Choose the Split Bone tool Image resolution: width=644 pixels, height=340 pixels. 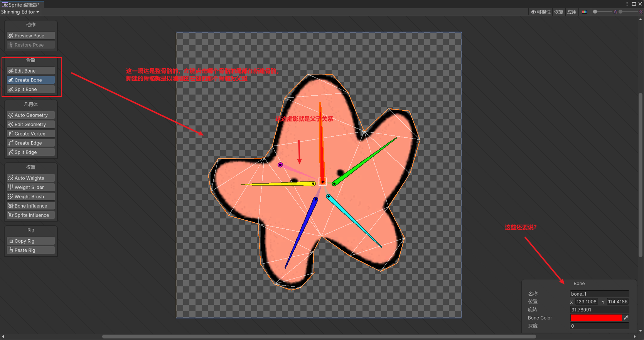(x=30, y=90)
